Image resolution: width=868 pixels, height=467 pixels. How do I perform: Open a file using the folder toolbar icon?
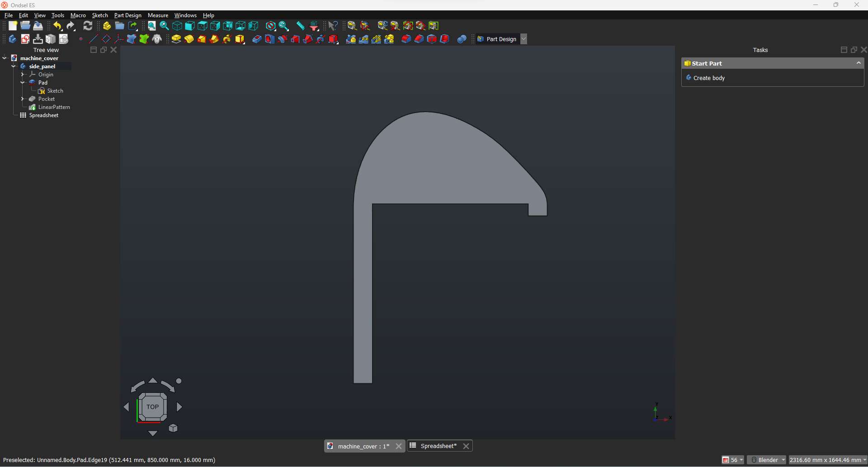(x=25, y=26)
